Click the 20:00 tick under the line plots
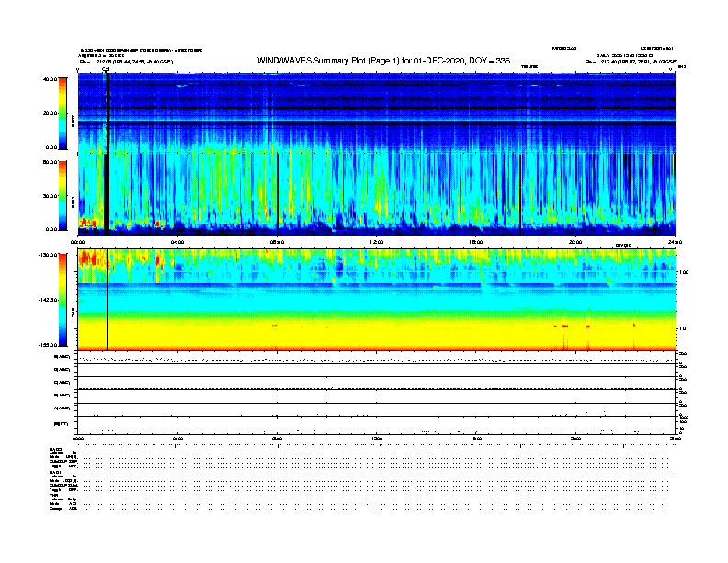 575,438
